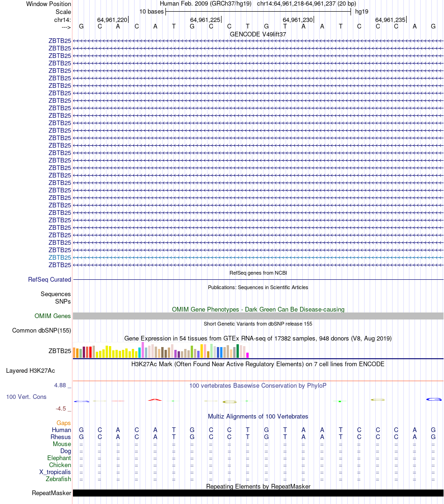Open the GTEx tissue expression bar chart
This screenshot has height=504, width=444.
pyautogui.click(x=161, y=350)
